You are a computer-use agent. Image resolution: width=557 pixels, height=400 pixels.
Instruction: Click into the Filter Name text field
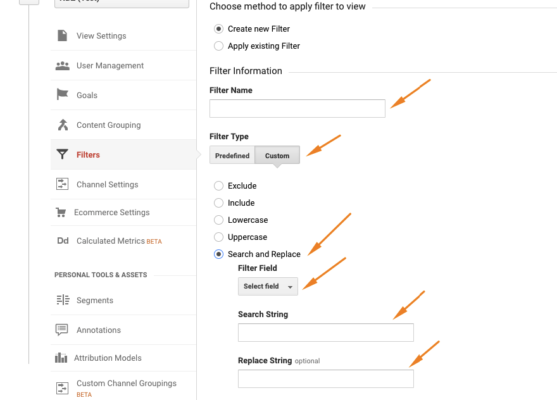(x=297, y=108)
